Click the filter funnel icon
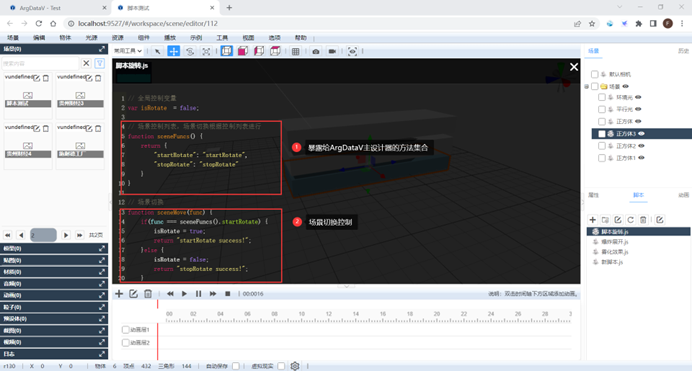This screenshot has height=371, width=692. 100,63
